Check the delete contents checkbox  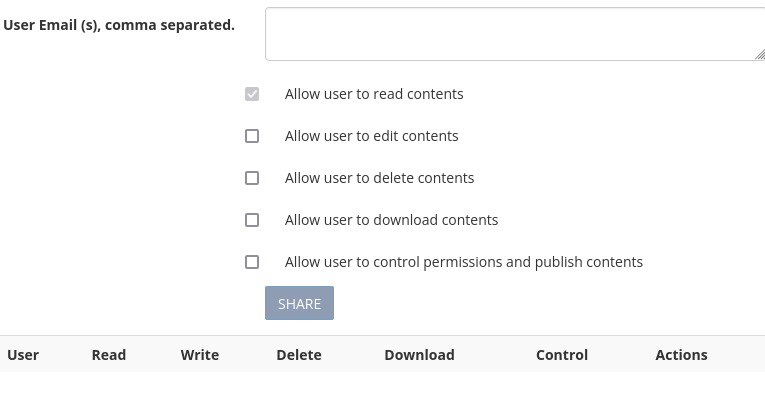pos(252,178)
